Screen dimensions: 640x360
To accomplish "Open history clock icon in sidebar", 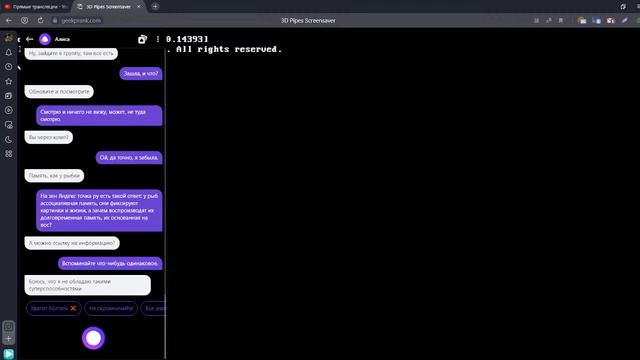I will coord(9,67).
